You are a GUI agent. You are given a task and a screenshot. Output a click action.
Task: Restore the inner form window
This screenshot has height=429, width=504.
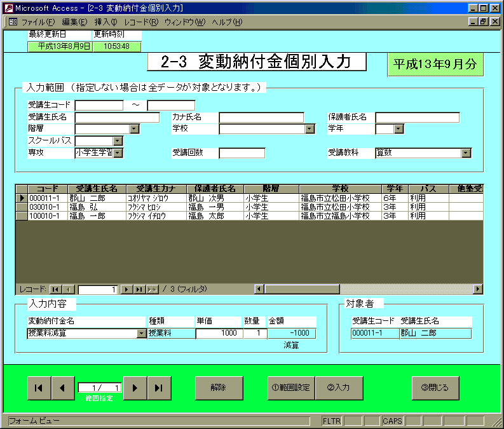(x=483, y=22)
